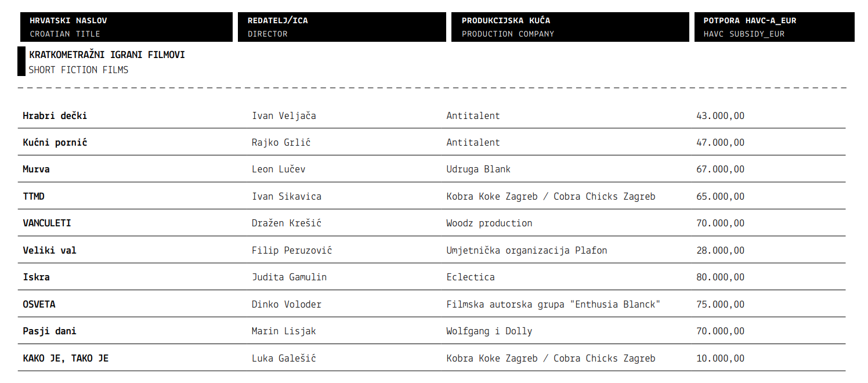Click the Hrvatski naslov column header
Viewport: 868px width, 383px height.
125,27
